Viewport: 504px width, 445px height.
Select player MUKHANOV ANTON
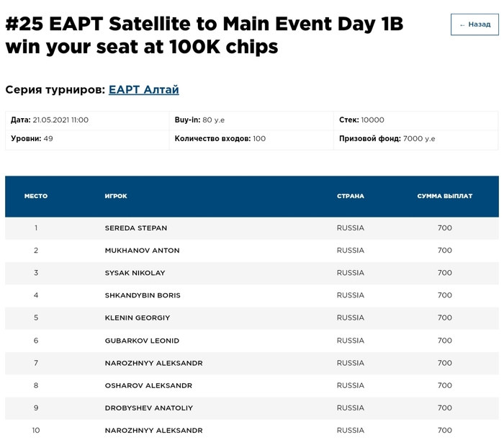tap(142, 251)
